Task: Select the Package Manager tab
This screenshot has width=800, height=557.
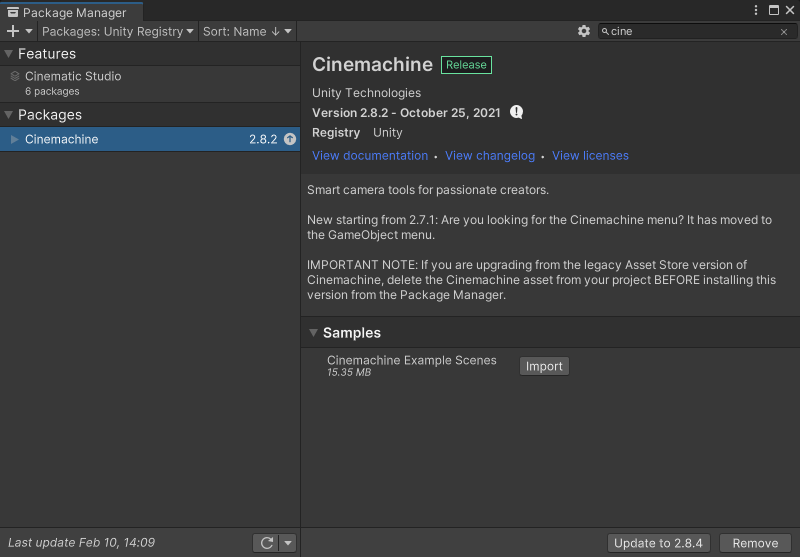Action: coord(71,12)
